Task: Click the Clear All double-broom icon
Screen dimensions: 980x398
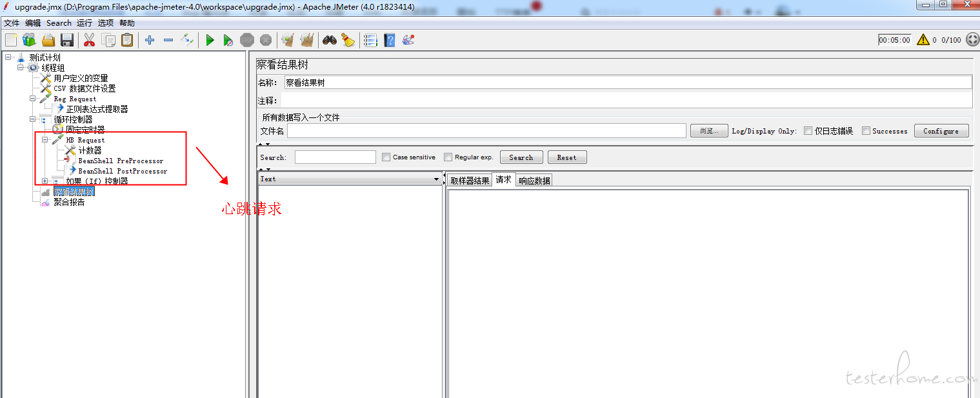Action: coord(307,40)
